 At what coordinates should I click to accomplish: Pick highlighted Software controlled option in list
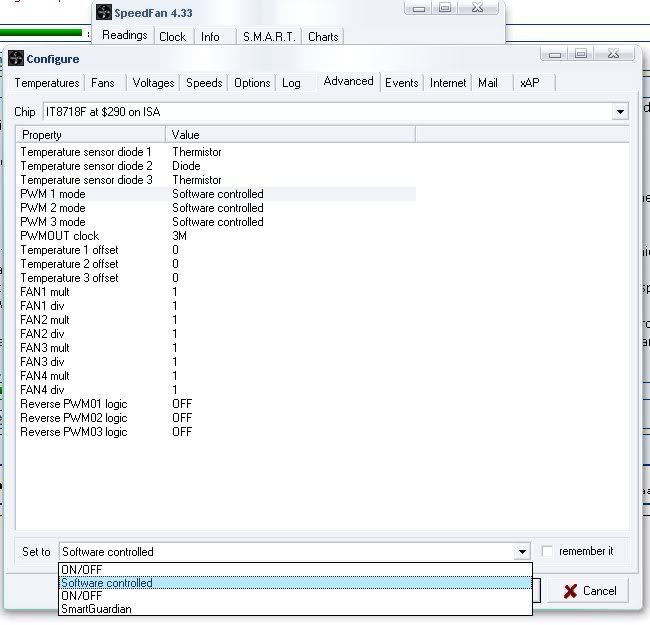click(295, 583)
